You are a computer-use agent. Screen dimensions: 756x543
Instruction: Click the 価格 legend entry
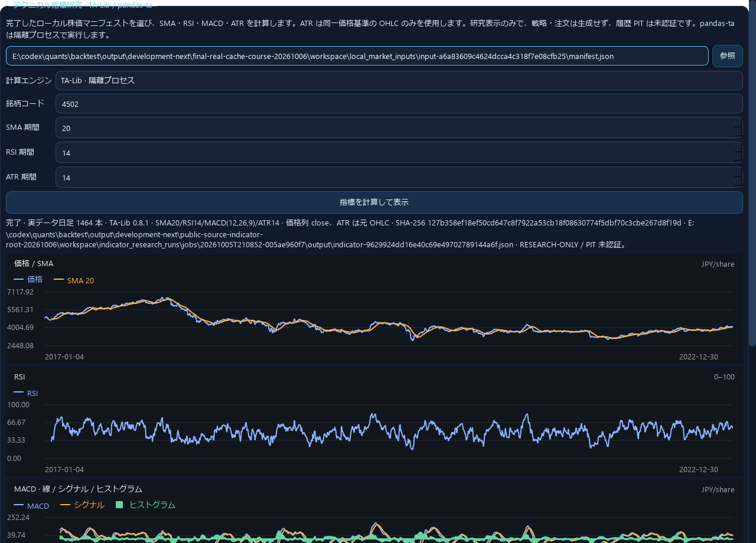coord(28,280)
